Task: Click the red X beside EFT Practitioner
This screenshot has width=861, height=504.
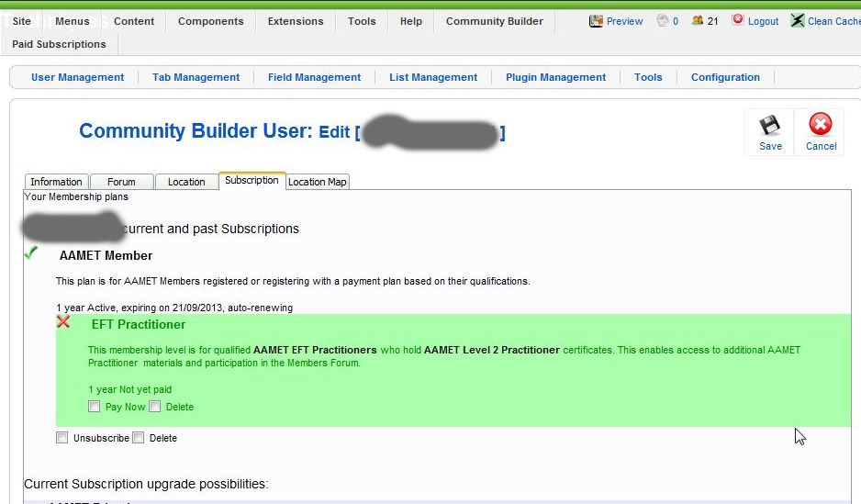Action: tap(63, 321)
